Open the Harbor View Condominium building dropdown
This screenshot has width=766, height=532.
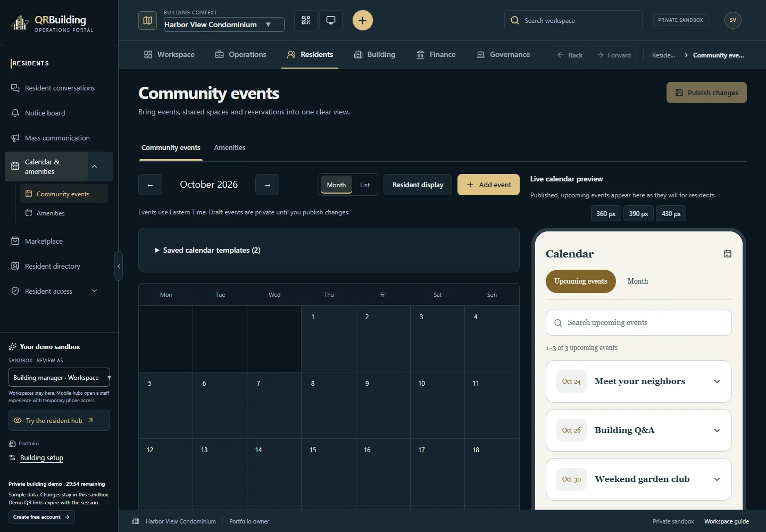(224, 24)
